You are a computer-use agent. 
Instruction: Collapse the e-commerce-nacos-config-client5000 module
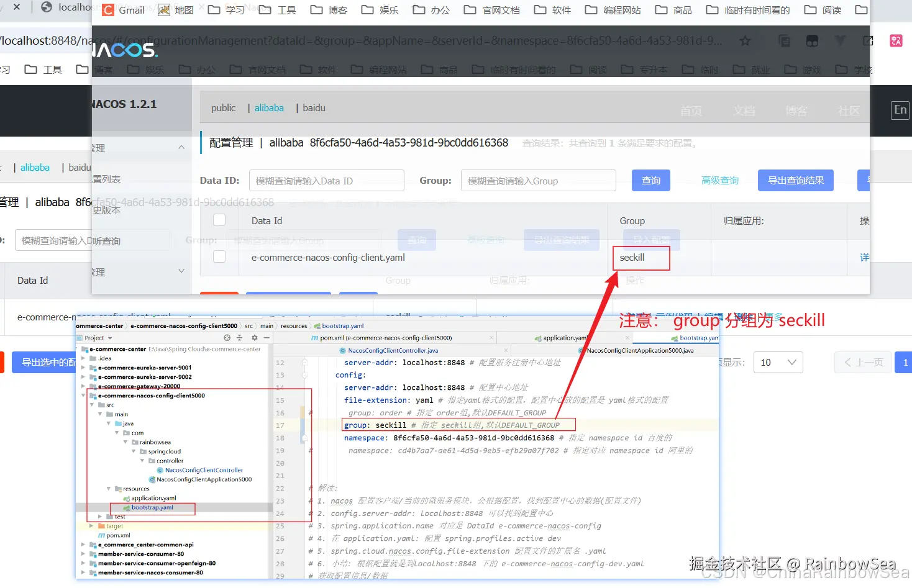tap(83, 396)
